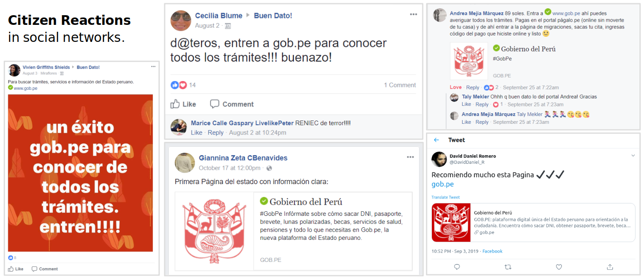
Task: Click Translate Tweet link
Action: (445, 197)
